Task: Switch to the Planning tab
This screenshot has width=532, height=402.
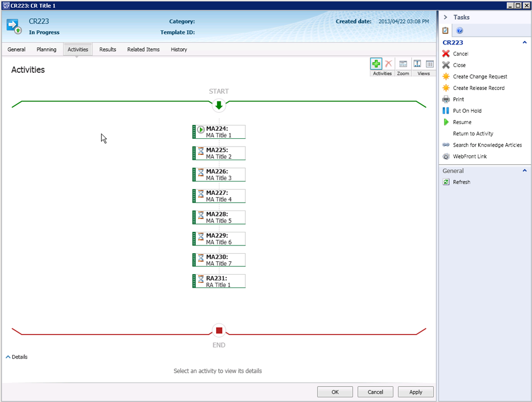Action: coord(47,50)
